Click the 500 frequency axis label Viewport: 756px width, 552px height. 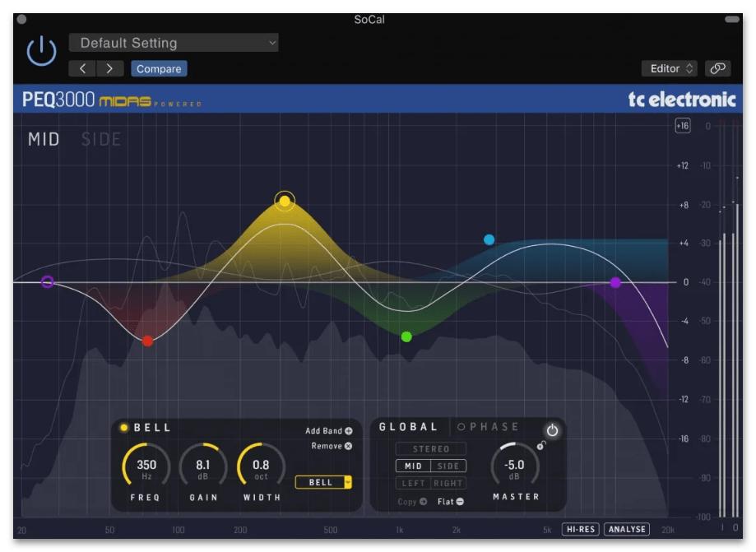pyautogui.click(x=330, y=530)
